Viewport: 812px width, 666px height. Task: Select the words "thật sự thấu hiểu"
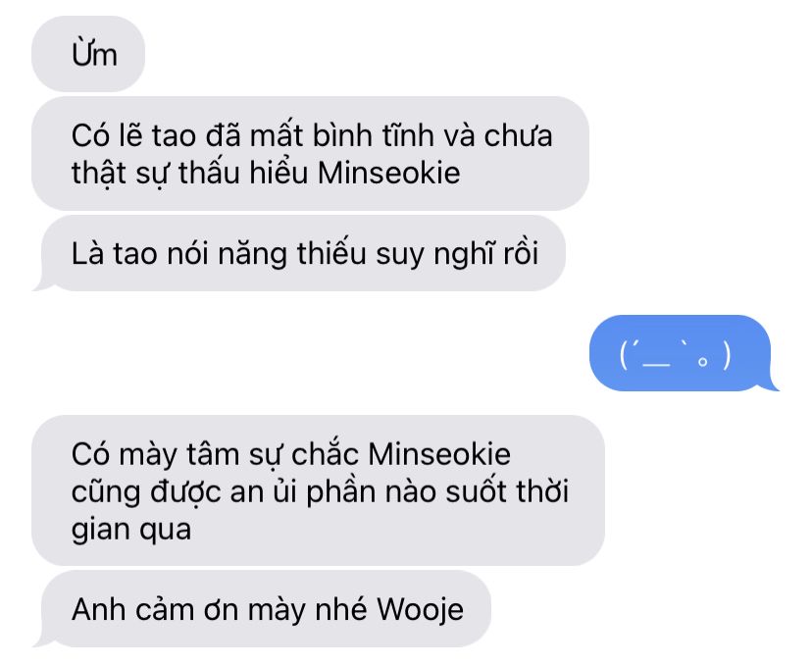[x=189, y=174]
